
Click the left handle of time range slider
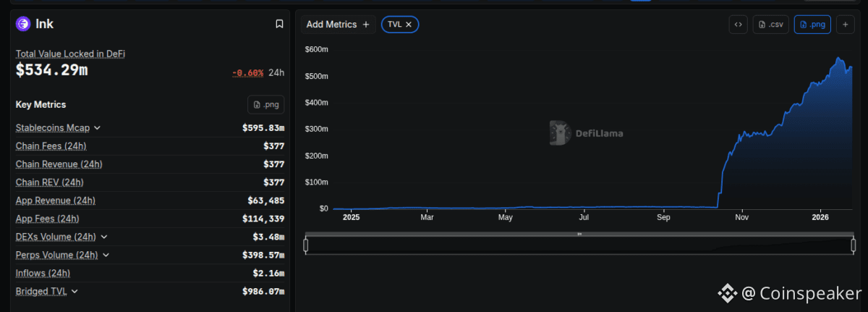click(x=306, y=245)
